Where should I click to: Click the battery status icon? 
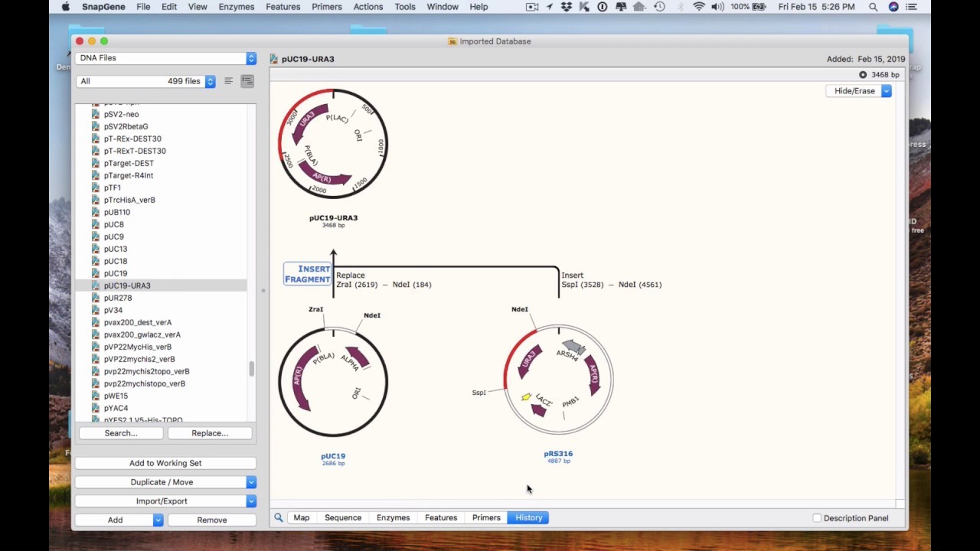tap(760, 7)
